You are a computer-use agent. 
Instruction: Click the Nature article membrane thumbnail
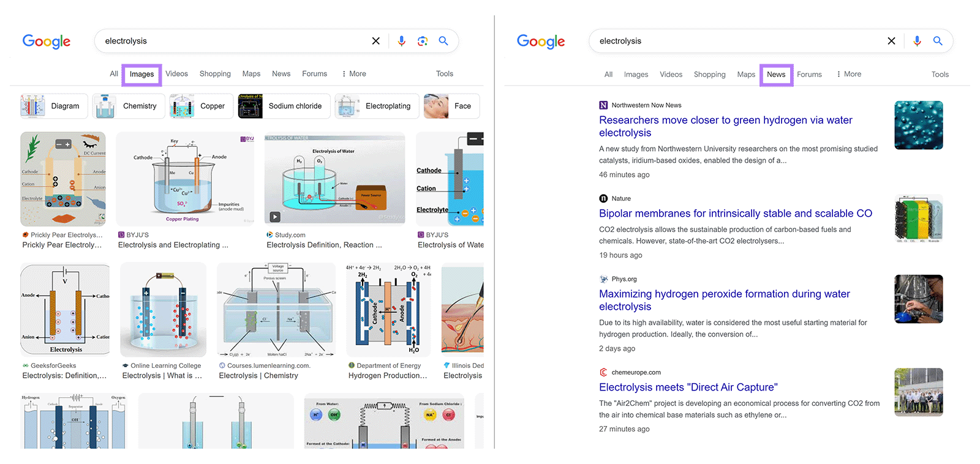coord(919,219)
